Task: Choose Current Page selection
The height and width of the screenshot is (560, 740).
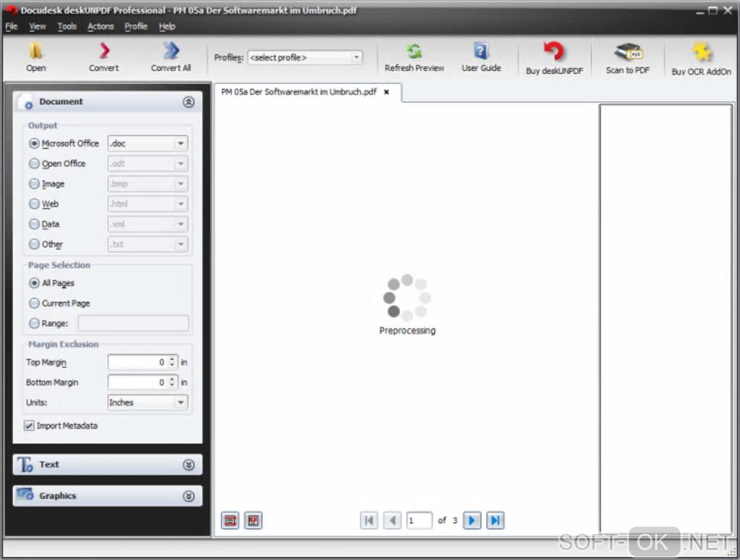Action: (34, 303)
